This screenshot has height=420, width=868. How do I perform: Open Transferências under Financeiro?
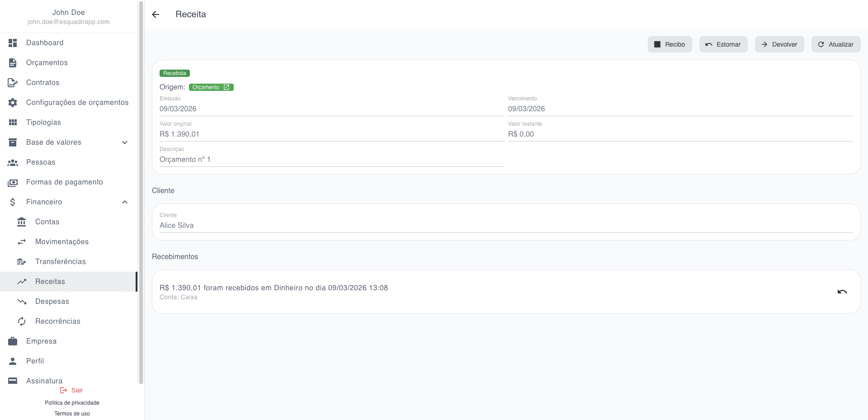[68, 262]
